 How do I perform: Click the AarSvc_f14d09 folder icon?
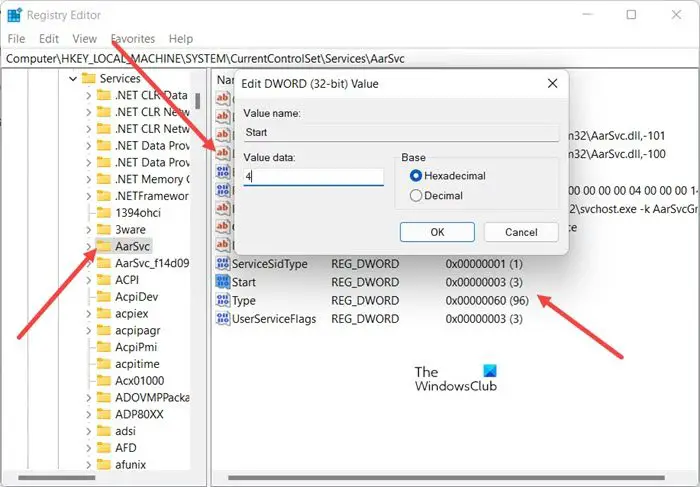pyautogui.click(x=104, y=263)
